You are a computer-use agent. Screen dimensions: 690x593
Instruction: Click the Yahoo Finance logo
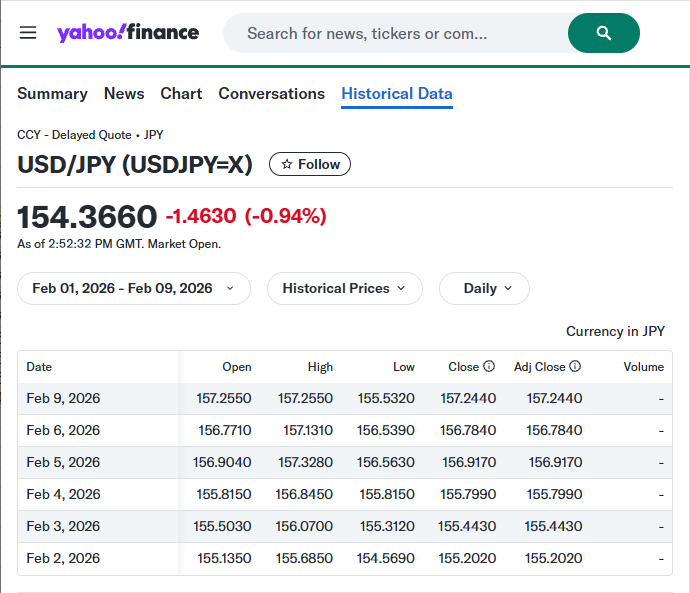click(x=128, y=33)
